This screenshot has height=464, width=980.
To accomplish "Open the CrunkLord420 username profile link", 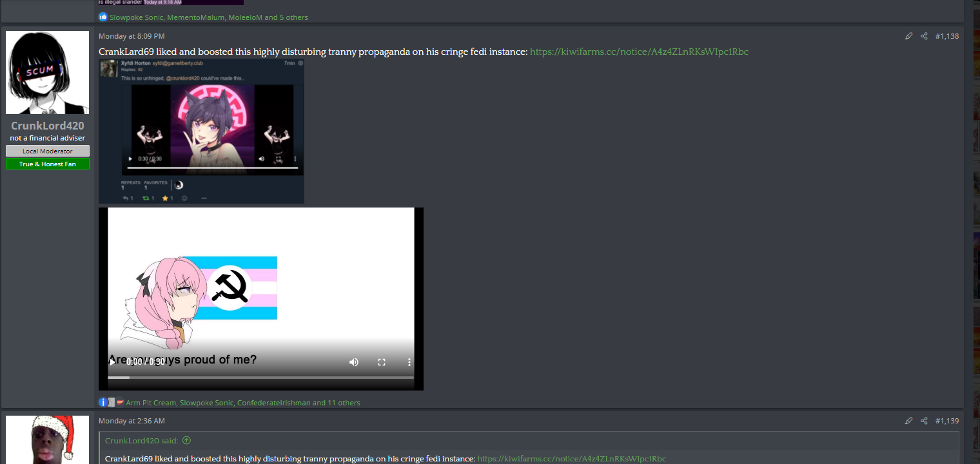I will point(47,126).
